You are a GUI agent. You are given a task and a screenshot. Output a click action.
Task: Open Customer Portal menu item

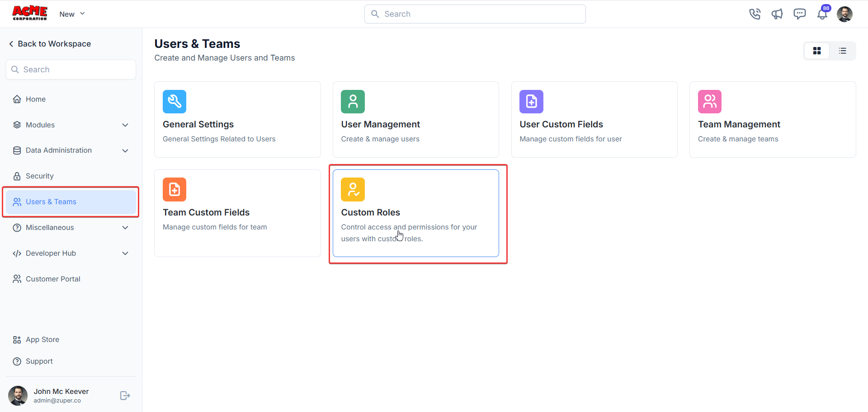click(x=71, y=279)
